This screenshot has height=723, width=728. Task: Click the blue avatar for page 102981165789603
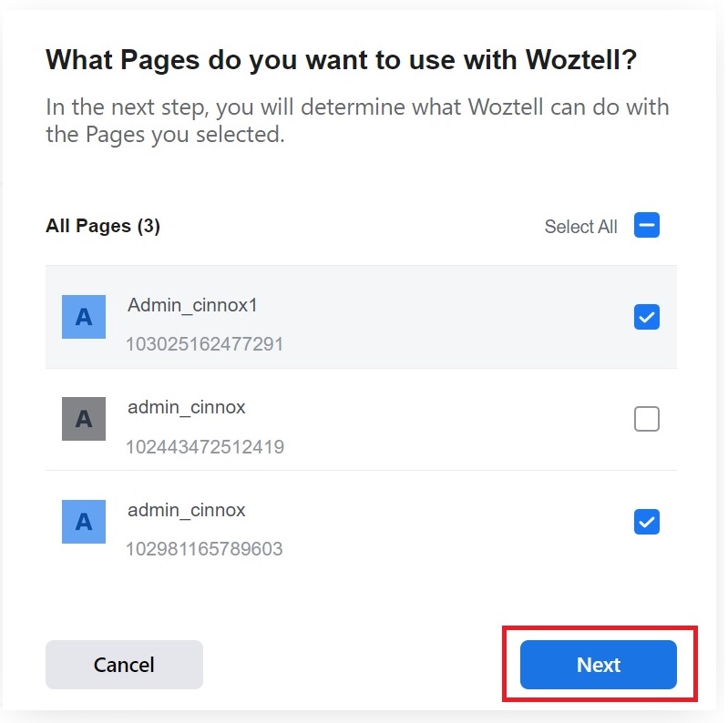click(x=84, y=522)
